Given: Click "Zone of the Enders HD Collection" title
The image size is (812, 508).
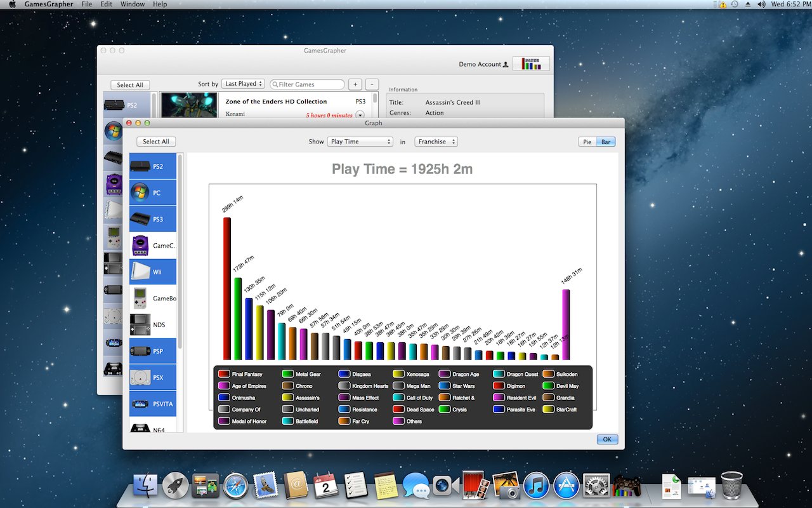Looking at the screenshot, I should (x=276, y=102).
